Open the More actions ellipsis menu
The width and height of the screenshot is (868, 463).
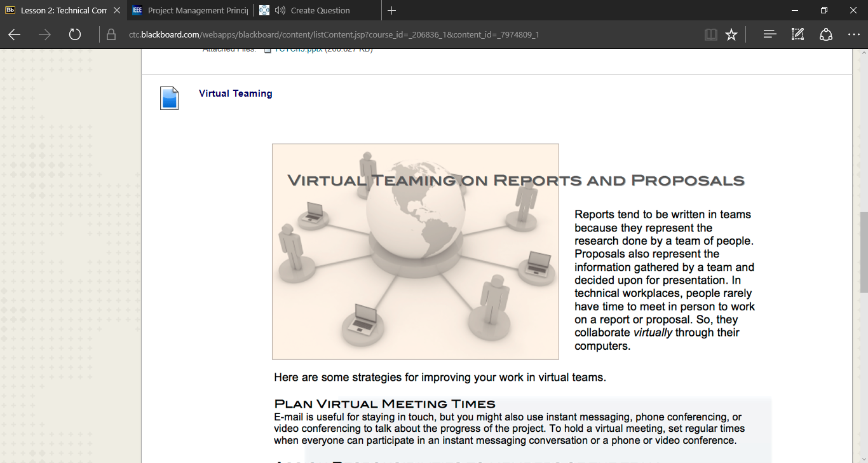click(853, 34)
